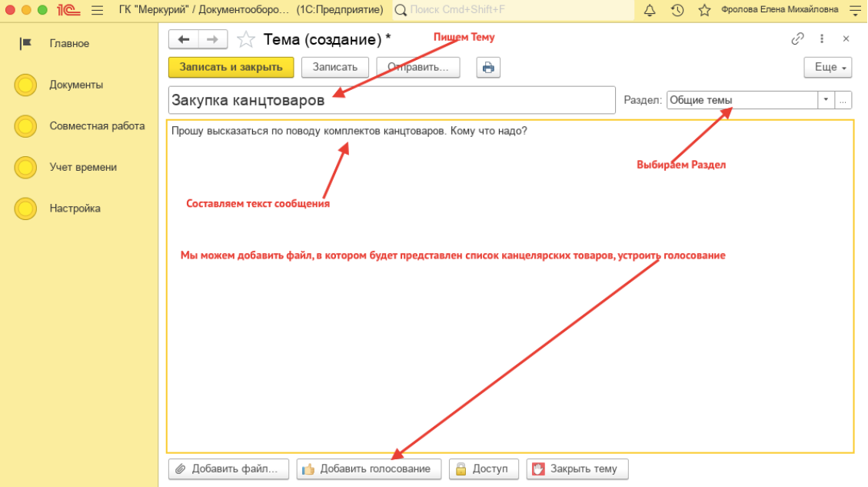868x487 pixels.
Task: Open the notifications bell
Action: pyautogui.click(x=650, y=10)
